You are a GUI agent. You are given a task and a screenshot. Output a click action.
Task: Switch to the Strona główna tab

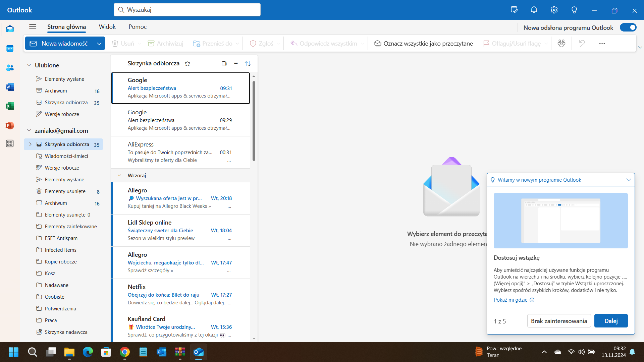point(66,27)
